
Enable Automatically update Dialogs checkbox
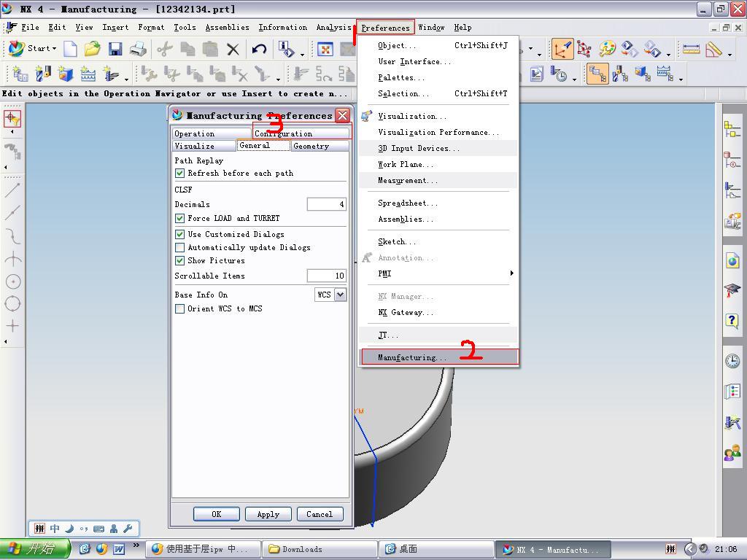coord(179,248)
